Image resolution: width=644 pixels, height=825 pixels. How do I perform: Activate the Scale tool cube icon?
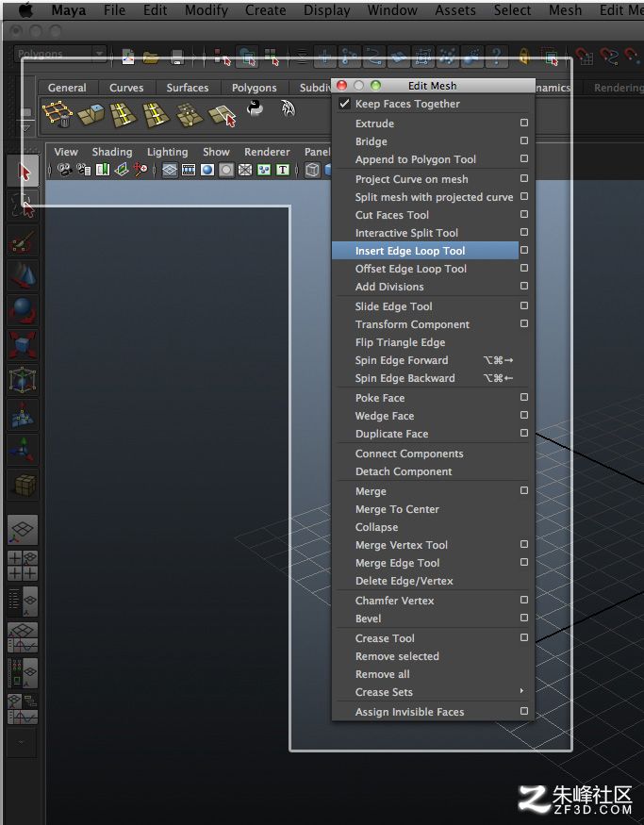pos(23,345)
